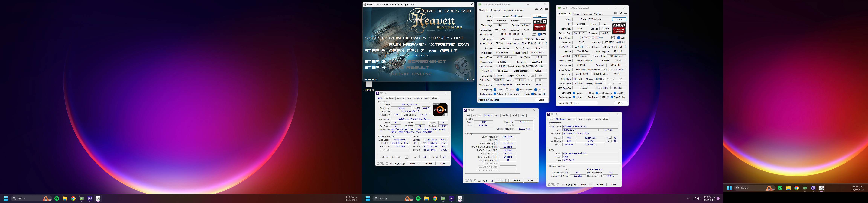
Task: Open Socket #1 selection dropdown in CPU-Z
Action: click(400, 157)
